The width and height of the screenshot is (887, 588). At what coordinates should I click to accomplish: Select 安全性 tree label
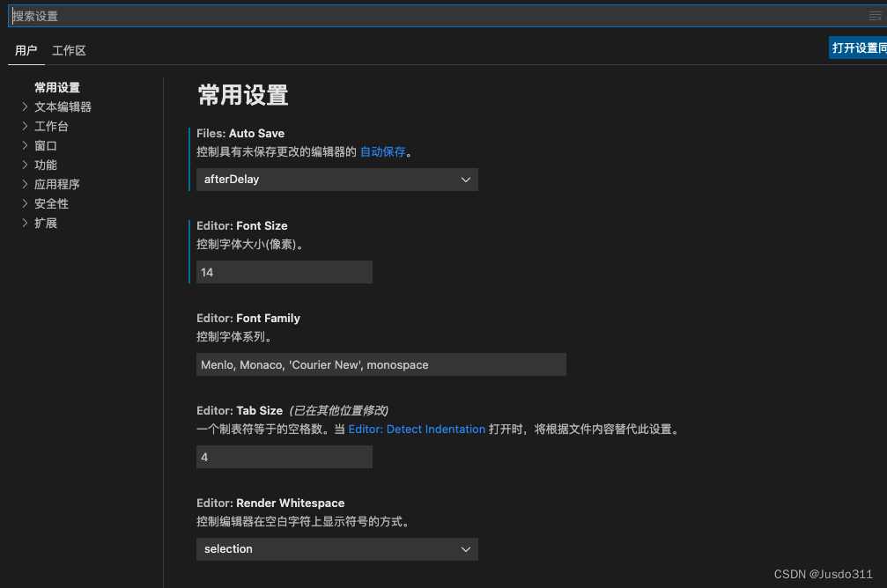[51, 203]
